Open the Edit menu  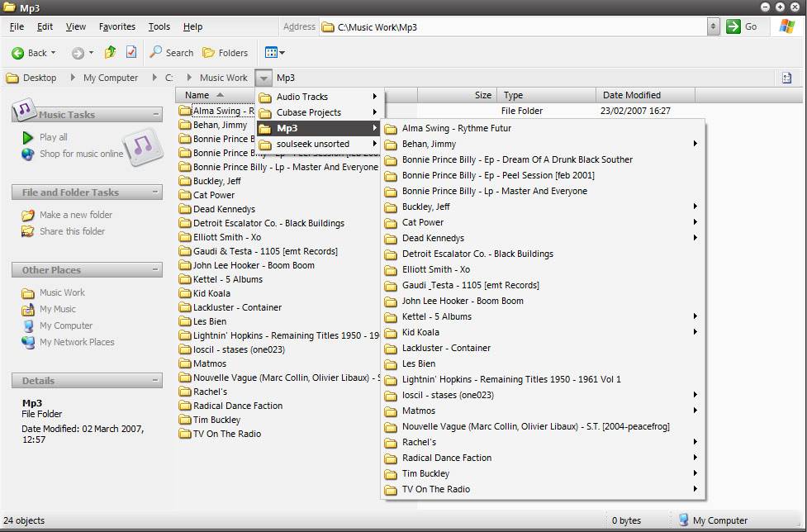point(45,26)
